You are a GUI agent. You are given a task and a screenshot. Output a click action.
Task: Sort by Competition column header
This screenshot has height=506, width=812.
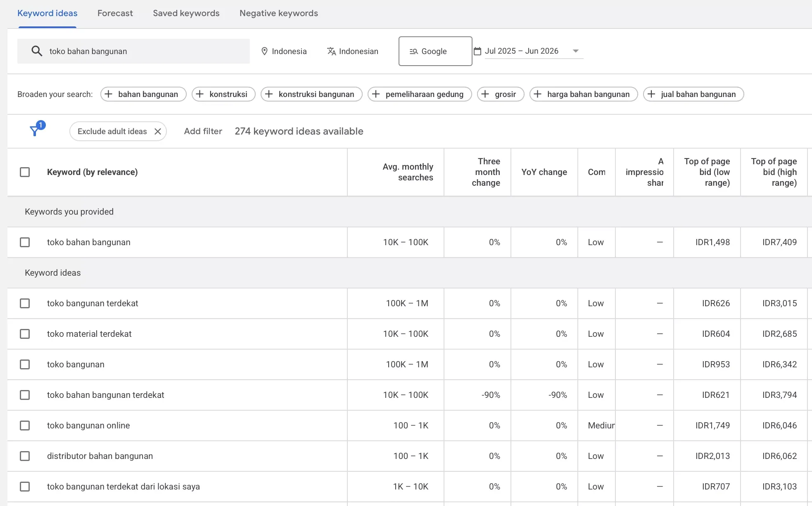[x=597, y=172]
